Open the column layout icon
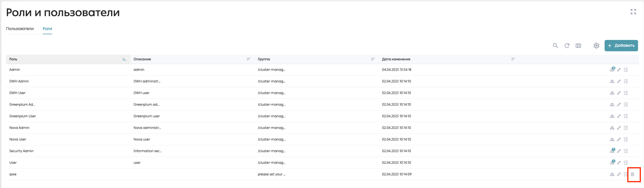The width and height of the screenshot is (644, 188). (x=578, y=46)
